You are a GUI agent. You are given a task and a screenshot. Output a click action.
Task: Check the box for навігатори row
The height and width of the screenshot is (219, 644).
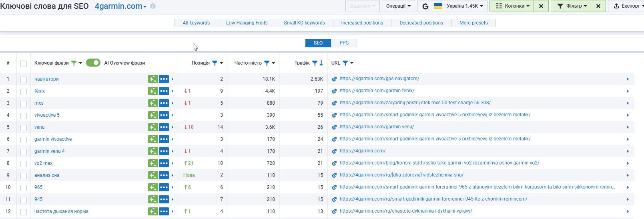(x=24, y=79)
